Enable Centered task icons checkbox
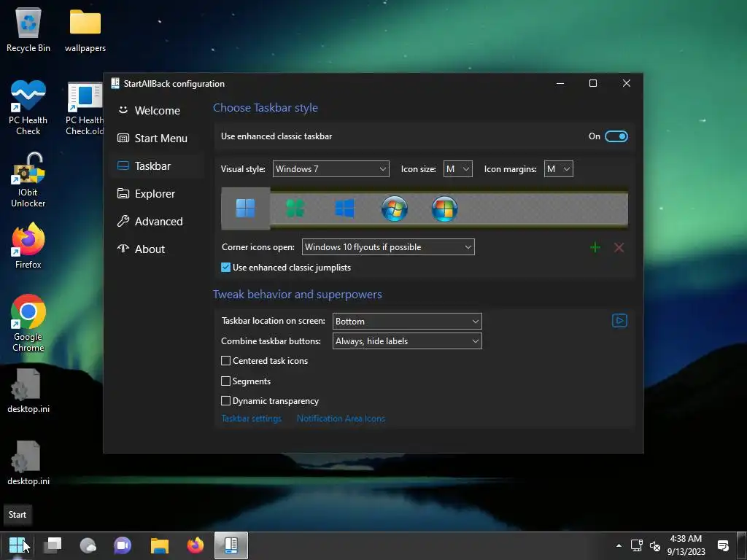Screen dimensions: 747x560 [226, 361]
